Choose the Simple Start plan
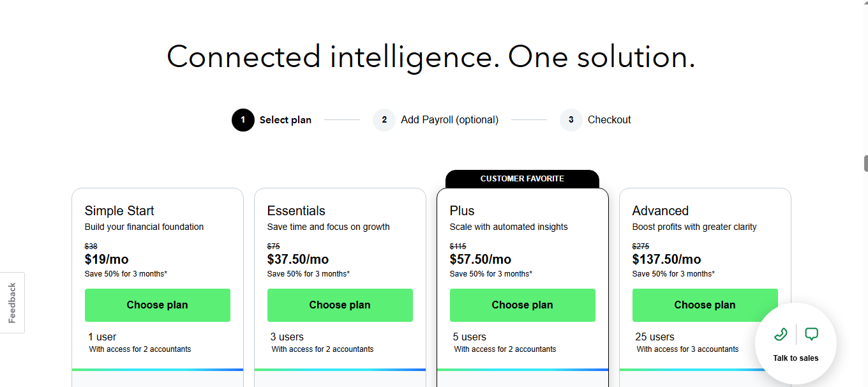This screenshot has height=387, width=868. (157, 305)
